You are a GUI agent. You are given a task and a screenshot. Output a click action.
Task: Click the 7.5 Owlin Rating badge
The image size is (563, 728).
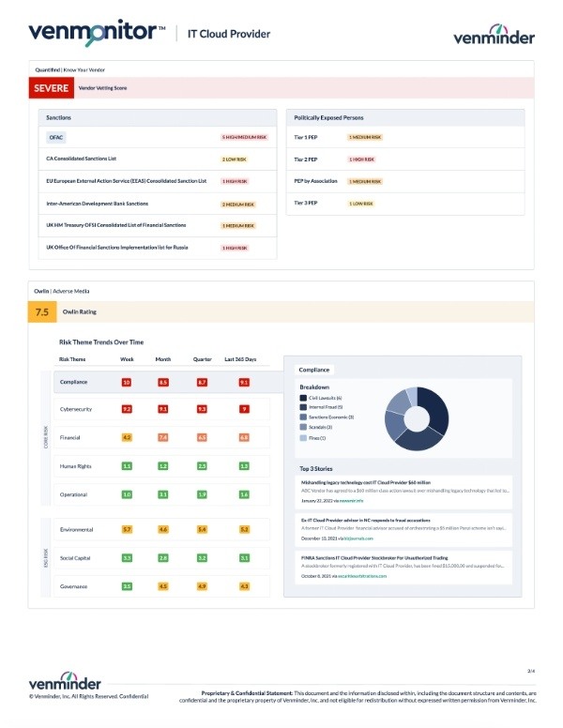[x=43, y=311]
